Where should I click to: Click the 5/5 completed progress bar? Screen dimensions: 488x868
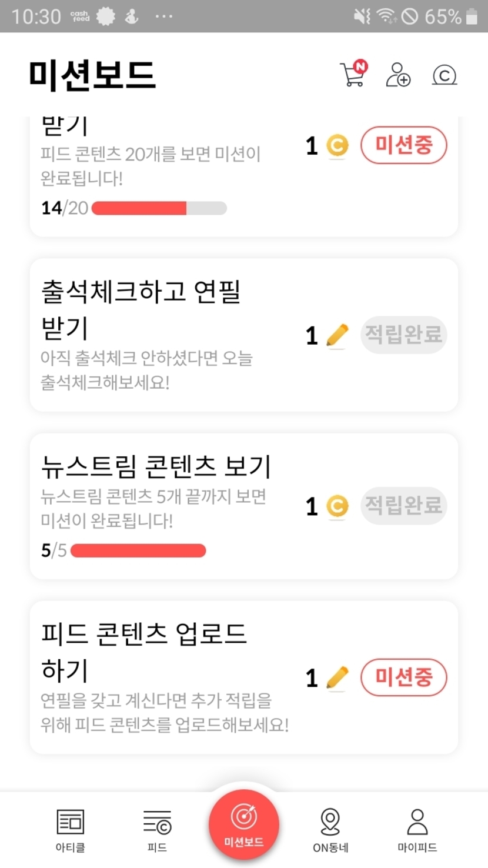(138, 550)
